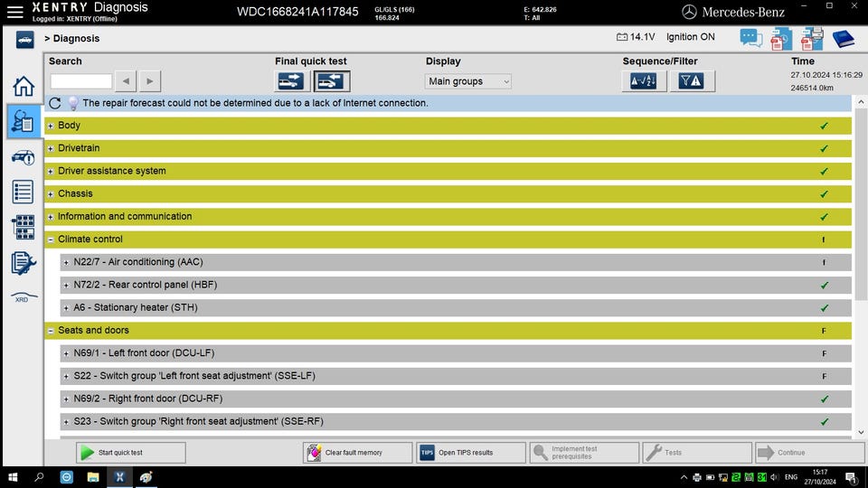Collapse the Seats and doors group

(x=51, y=331)
